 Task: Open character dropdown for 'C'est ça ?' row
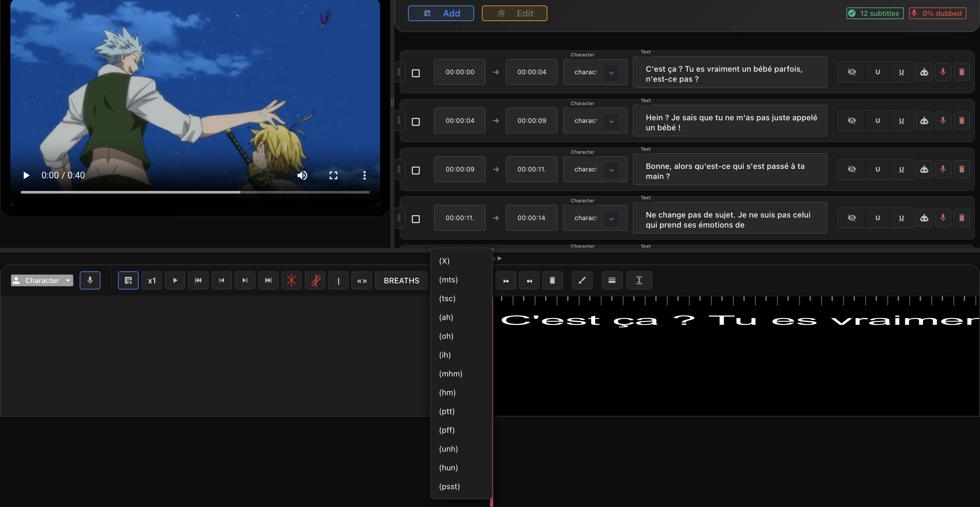pos(611,73)
